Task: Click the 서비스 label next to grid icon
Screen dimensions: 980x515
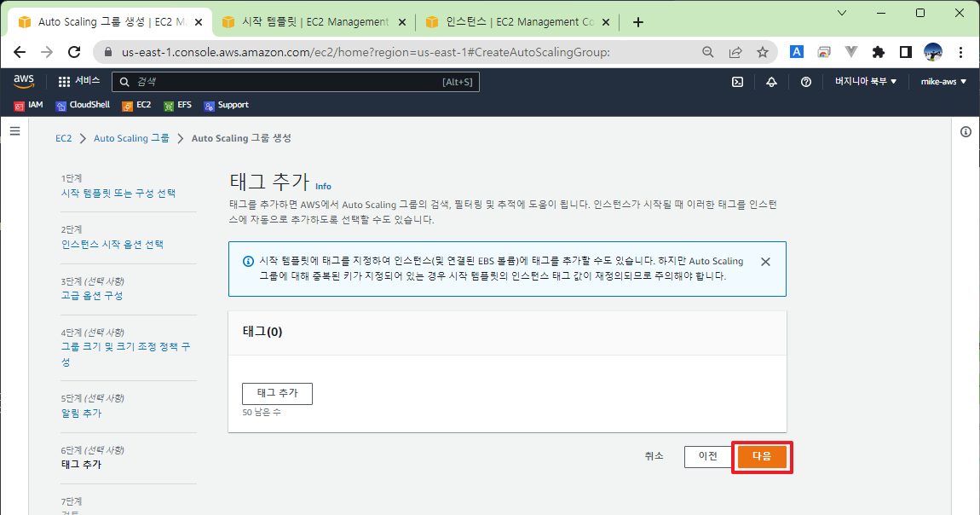Action: click(x=88, y=81)
